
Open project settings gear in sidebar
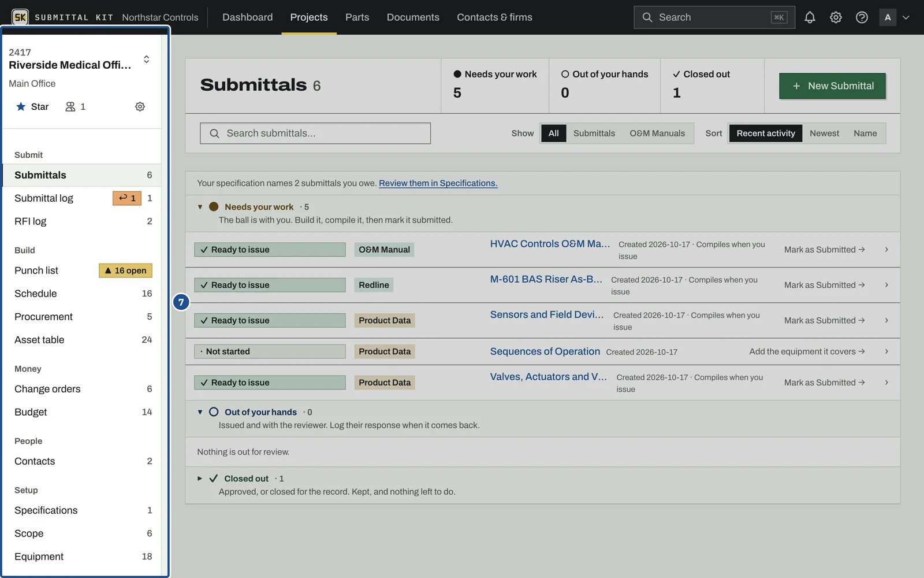point(140,107)
